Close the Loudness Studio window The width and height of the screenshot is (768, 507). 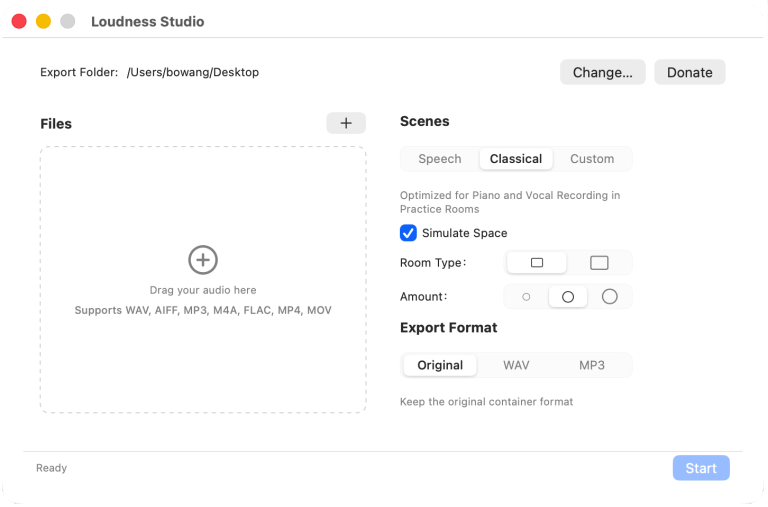19,21
